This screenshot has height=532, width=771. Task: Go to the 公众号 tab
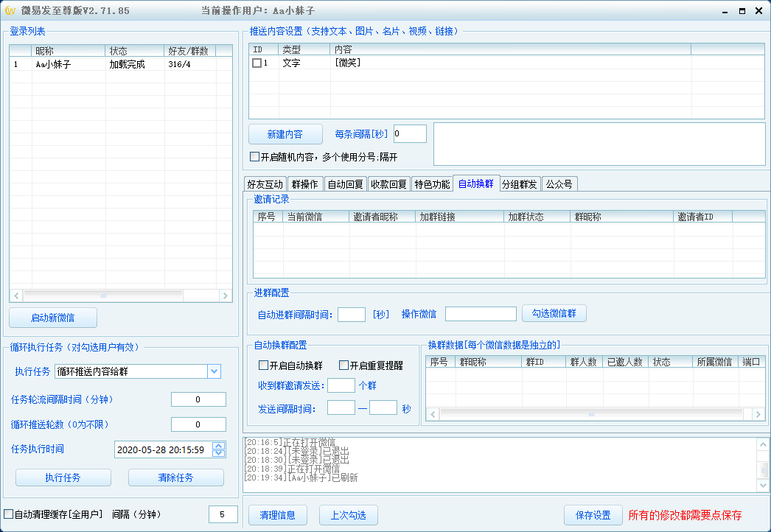click(559, 184)
